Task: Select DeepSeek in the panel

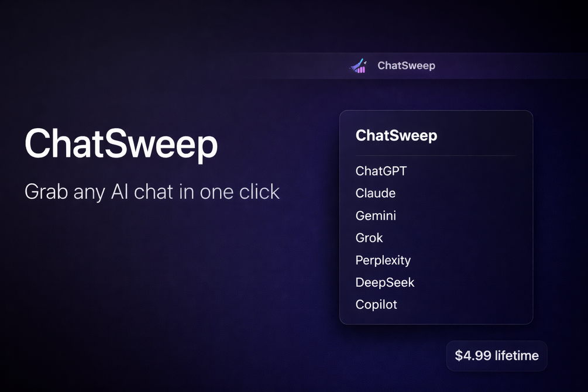Action: click(x=385, y=283)
